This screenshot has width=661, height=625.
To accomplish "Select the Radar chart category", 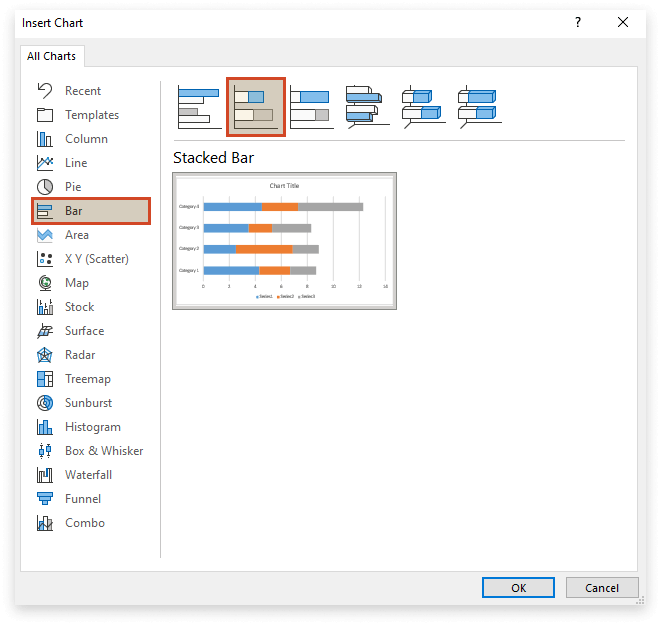I will point(91,355).
